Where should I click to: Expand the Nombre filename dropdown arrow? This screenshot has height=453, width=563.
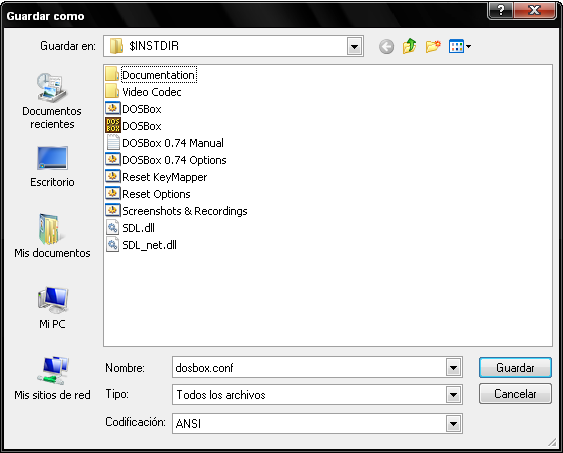pos(453,368)
